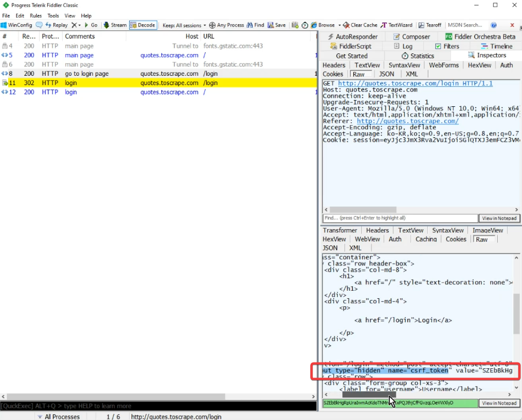The image size is (522, 420).
Task: Switch to the AutoResponder tab
Action: coord(353,37)
